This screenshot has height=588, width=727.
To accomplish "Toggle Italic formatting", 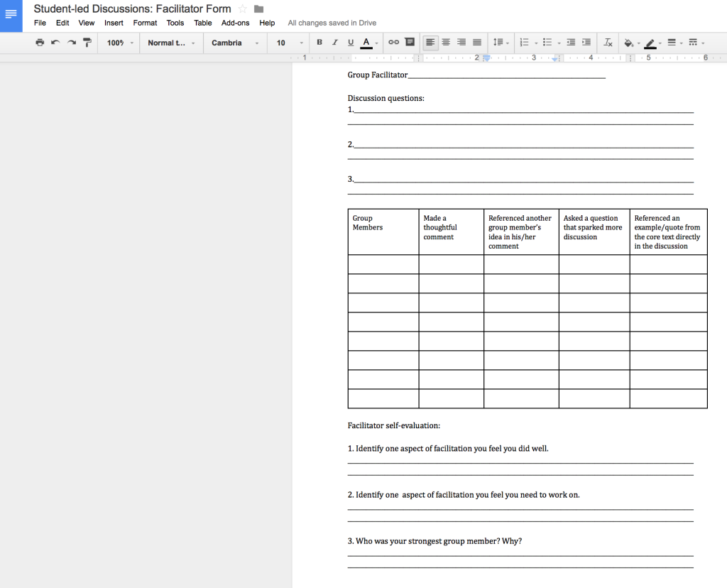I will point(335,43).
